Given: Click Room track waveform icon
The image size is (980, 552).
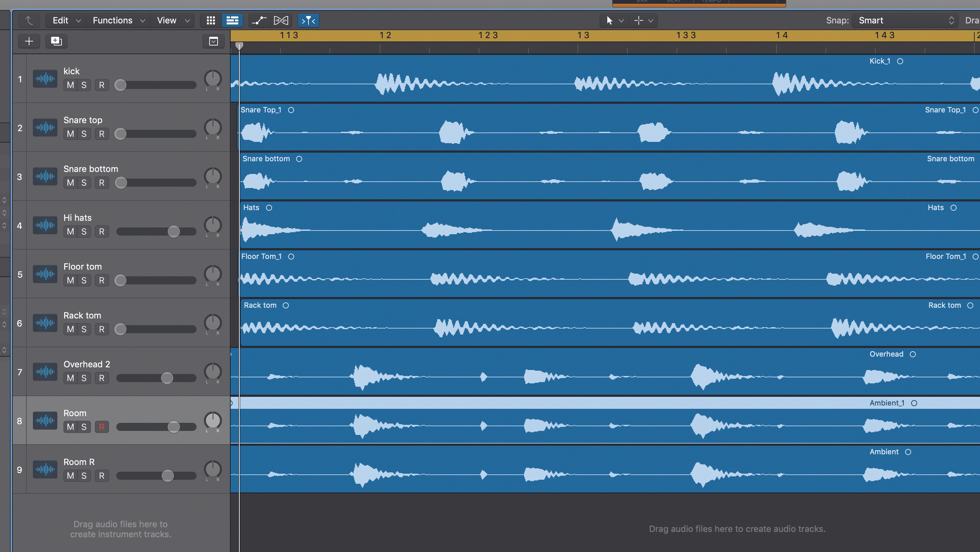Looking at the screenshot, I should point(45,421).
